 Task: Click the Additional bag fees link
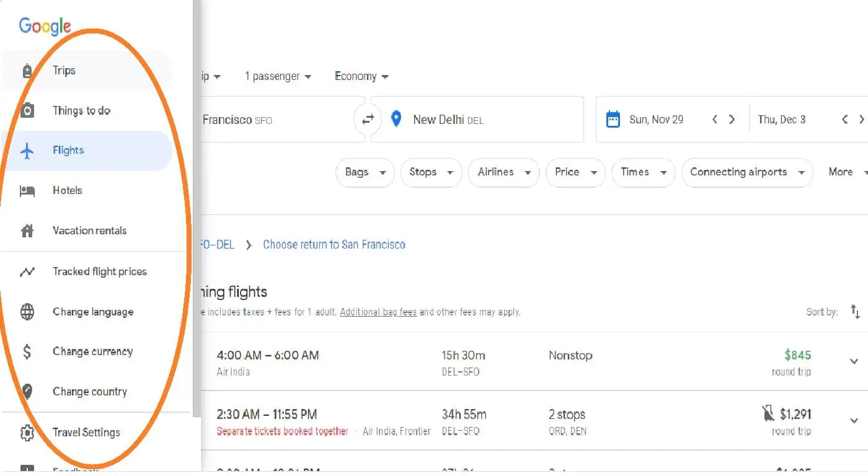(x=378, y=312)
